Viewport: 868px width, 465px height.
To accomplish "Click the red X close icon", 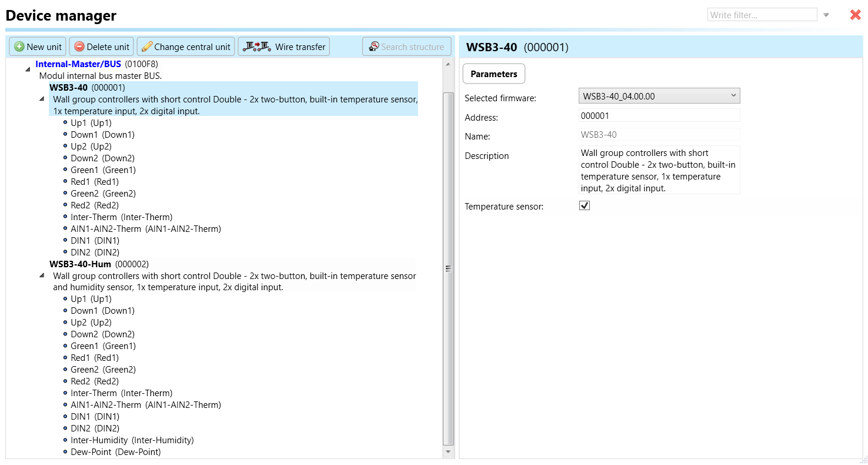I will click(855, 15).
